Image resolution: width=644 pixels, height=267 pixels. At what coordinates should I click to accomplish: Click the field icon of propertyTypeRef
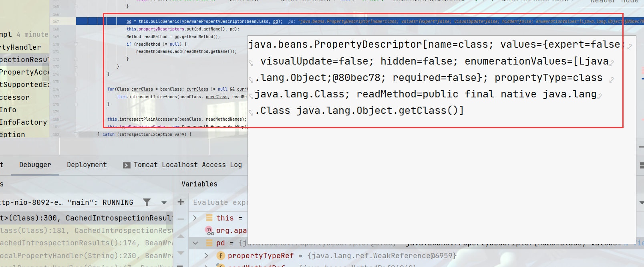pyautogui.click(x=220, y=256)
